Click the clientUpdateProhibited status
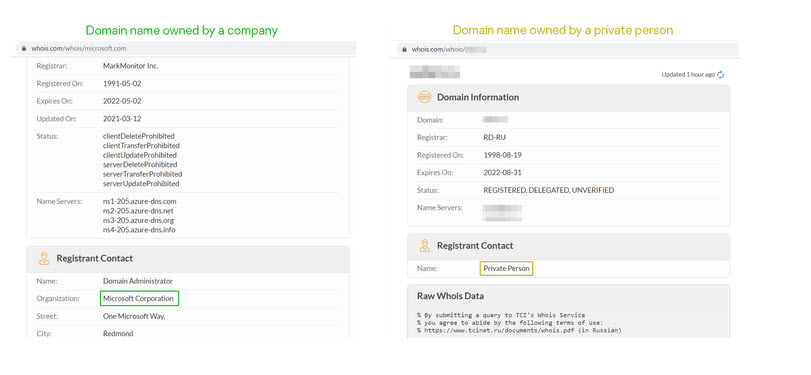 (140, 155)
